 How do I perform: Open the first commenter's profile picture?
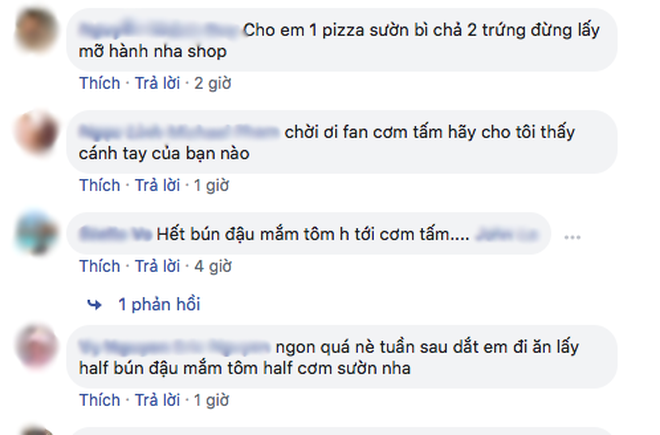pos(36,30)
